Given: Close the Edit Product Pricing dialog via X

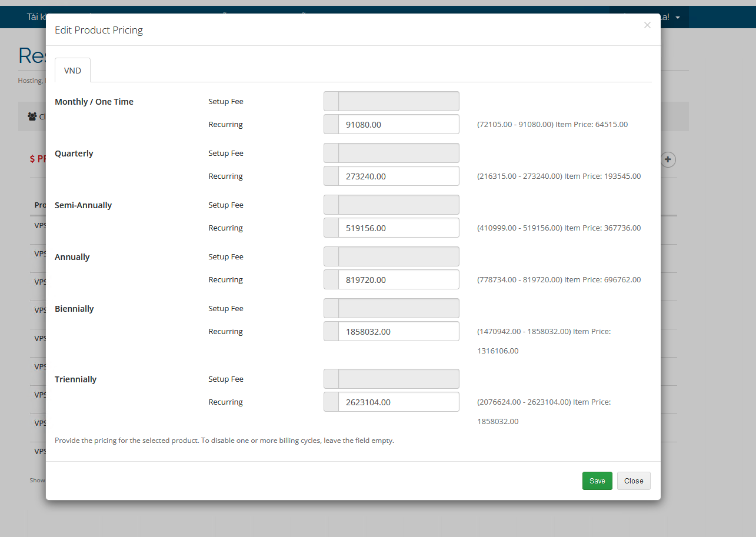Looking at the screenshot, I should (647, 25).
